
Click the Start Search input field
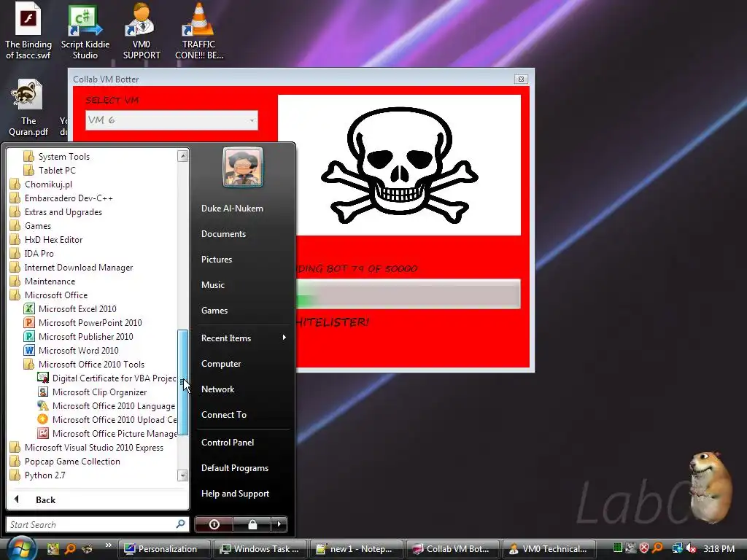pyautogui.click(x=98, y=524)
